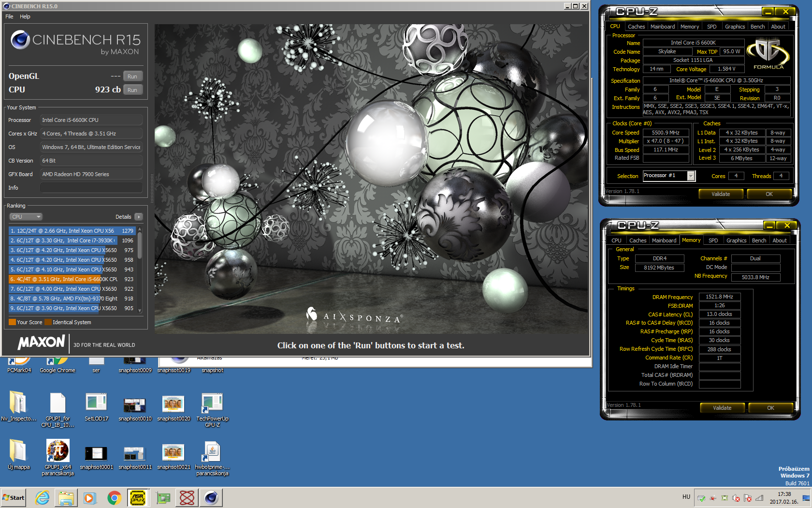Click the ranking list scroll up arrow
The height and width of the screenshot is (508, 812).
(x=140, y=229)
